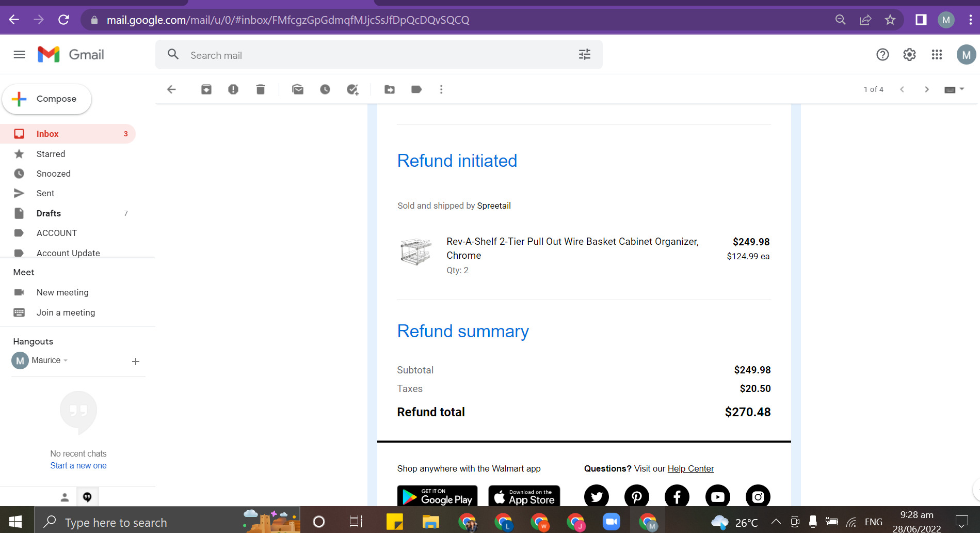980x533 pixels.
Task: Delete this email with trash icon
Action: (261, 89)
